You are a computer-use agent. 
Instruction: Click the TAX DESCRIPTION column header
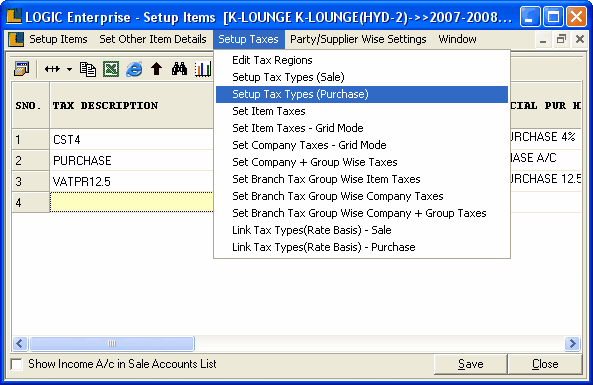[x=132, y=106]
